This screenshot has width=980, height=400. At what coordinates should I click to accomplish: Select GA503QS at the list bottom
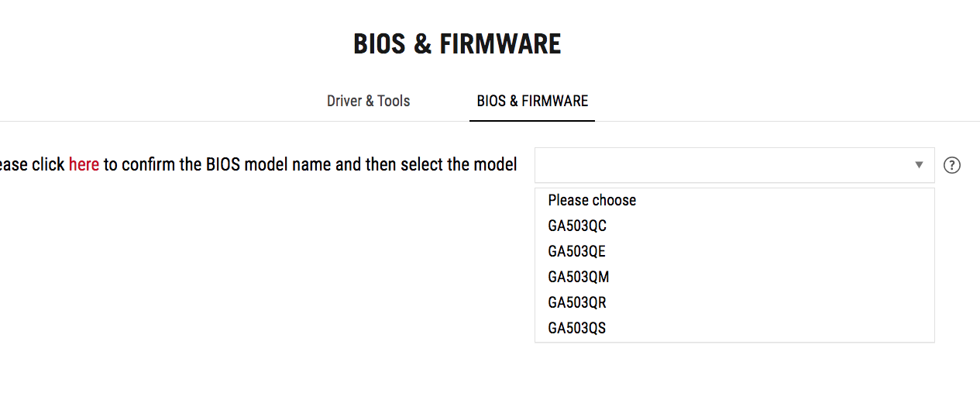576,328
